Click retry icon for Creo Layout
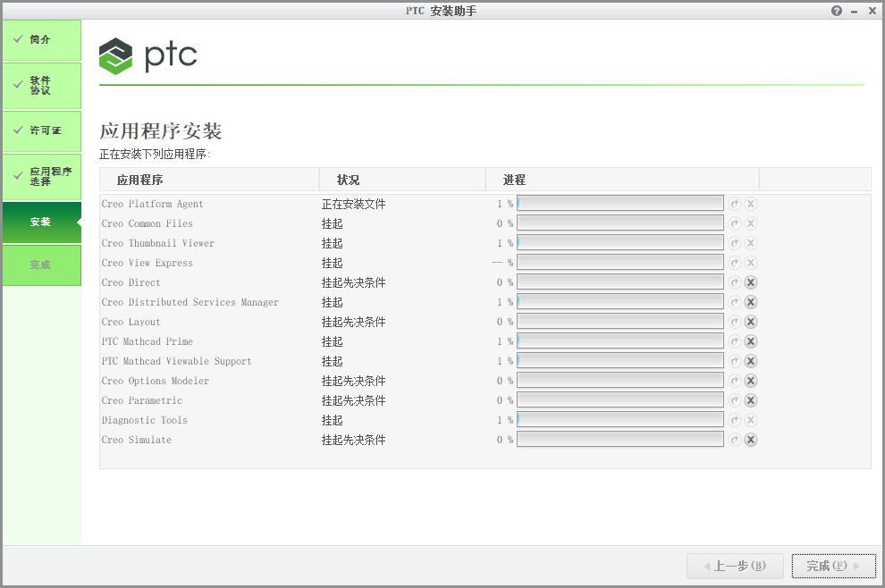The width and height of the screenshot is (885, 588). pos(734,322)
